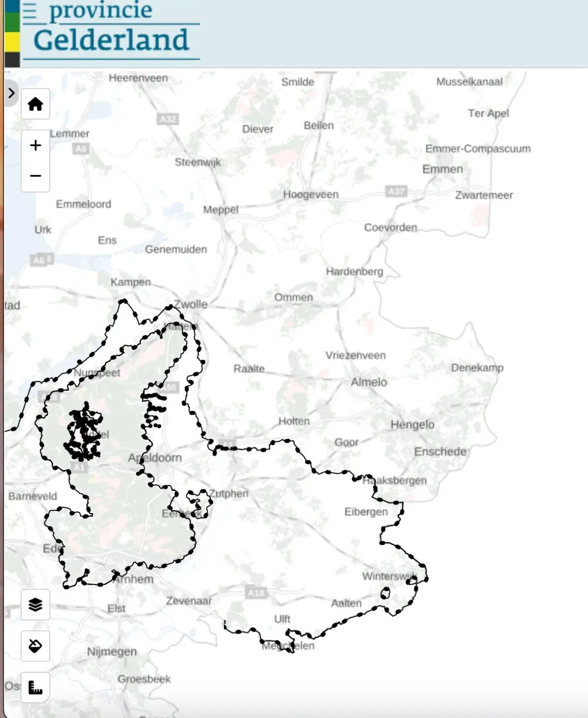Zoom in using the plus button
Image resolution: width=588 pixels, height=718 pixels.
pos(35,146)
